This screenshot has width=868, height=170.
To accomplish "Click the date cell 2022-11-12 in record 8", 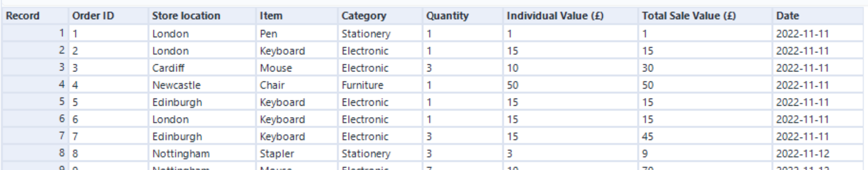I will tap(802, 154).
